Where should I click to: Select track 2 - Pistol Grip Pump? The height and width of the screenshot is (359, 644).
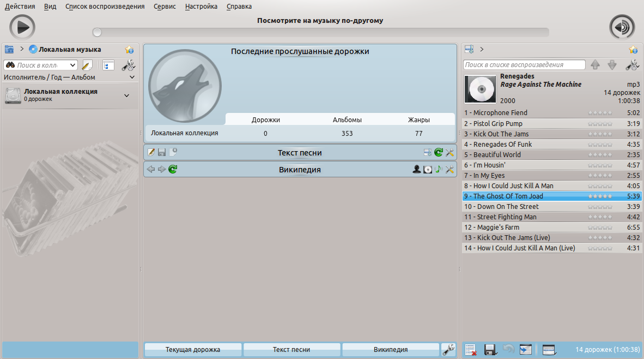(551, 123)
